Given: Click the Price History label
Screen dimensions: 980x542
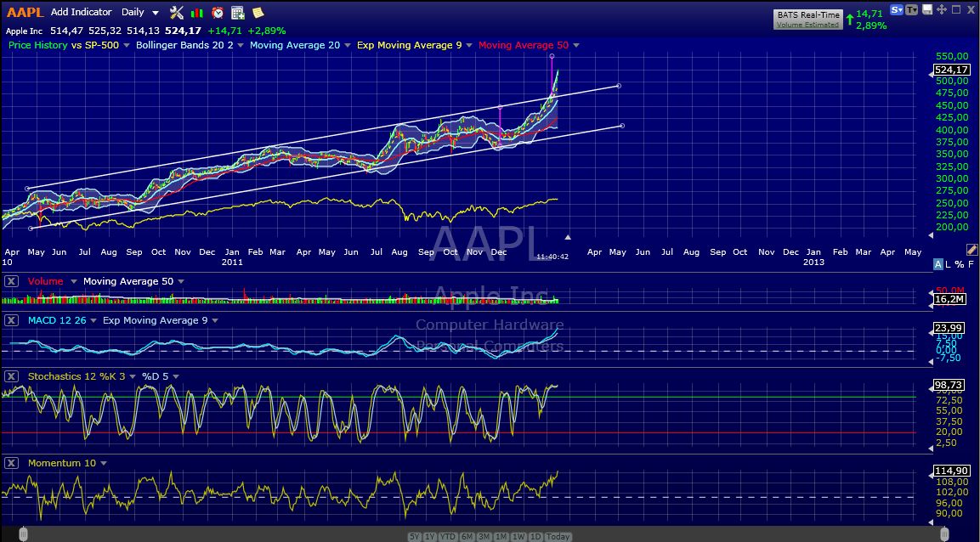Looking at the screenshot, I should pos(37,46).
